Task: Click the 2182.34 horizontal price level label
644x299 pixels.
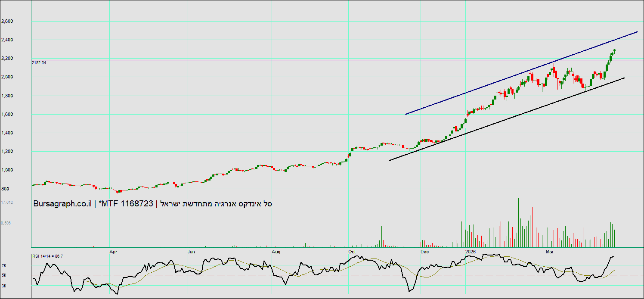Action: [39, 63]
